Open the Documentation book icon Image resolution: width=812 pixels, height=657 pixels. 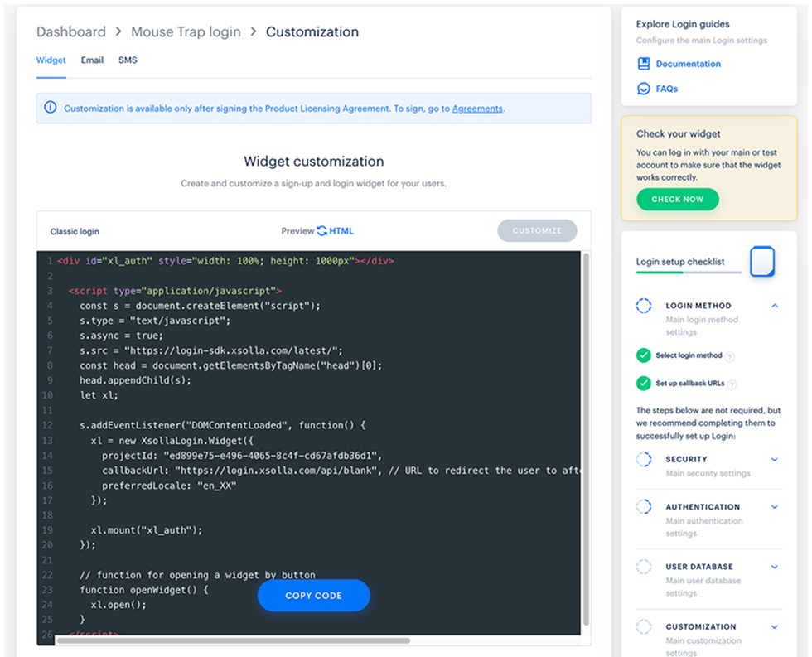coord(643,64)
